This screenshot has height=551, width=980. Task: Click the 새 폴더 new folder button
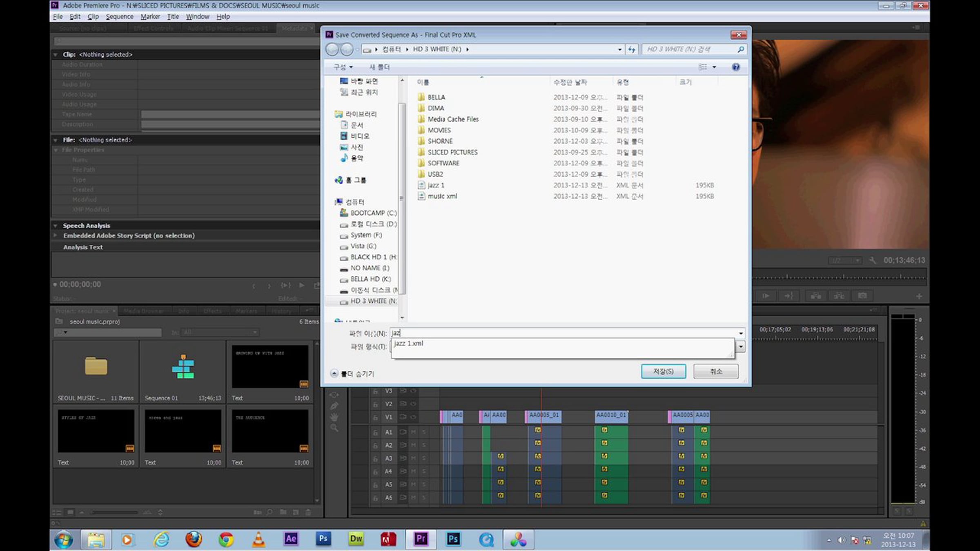coord(379,67)
